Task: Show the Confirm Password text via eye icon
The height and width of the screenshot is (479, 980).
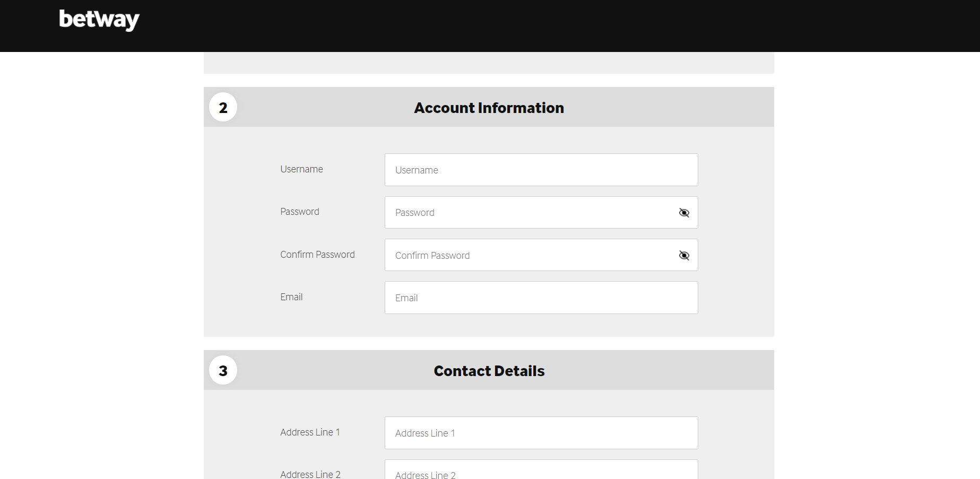Action: click(684, 255)
